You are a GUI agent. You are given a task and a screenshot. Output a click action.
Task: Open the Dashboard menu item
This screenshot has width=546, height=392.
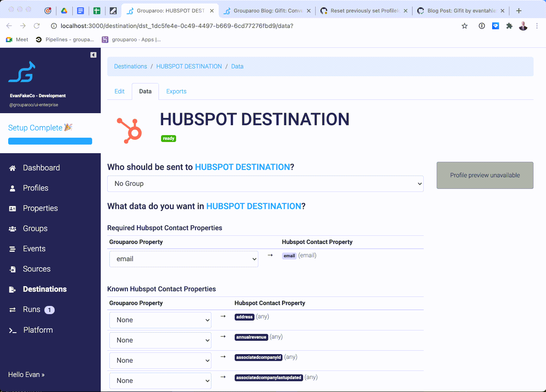click(41, 168)
